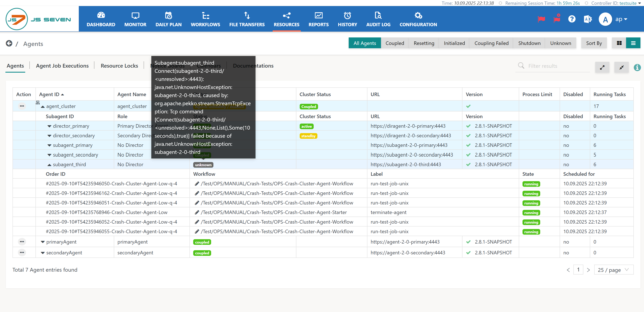The width and height of the screenshot is (644, 312).
Task: Edit workflow pencil icon for Crash-Cluster-Agent-Starter
Action: (x=197, y=212)
